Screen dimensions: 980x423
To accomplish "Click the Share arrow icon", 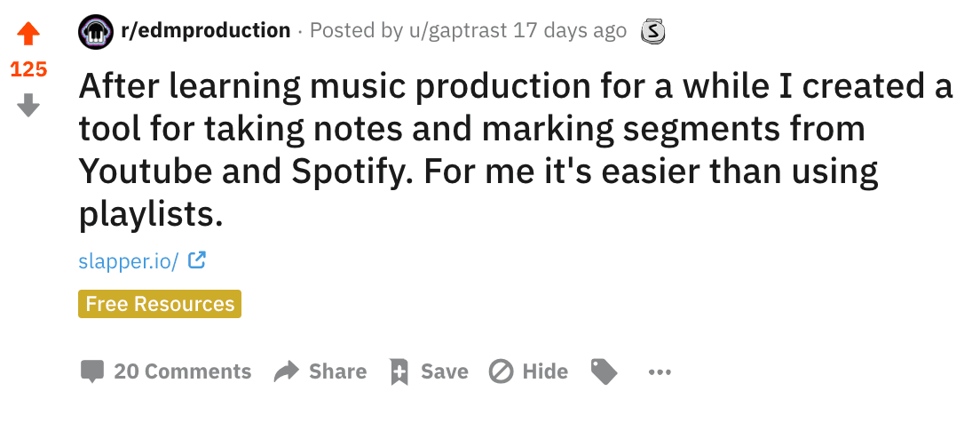I will tap(287, 371).
